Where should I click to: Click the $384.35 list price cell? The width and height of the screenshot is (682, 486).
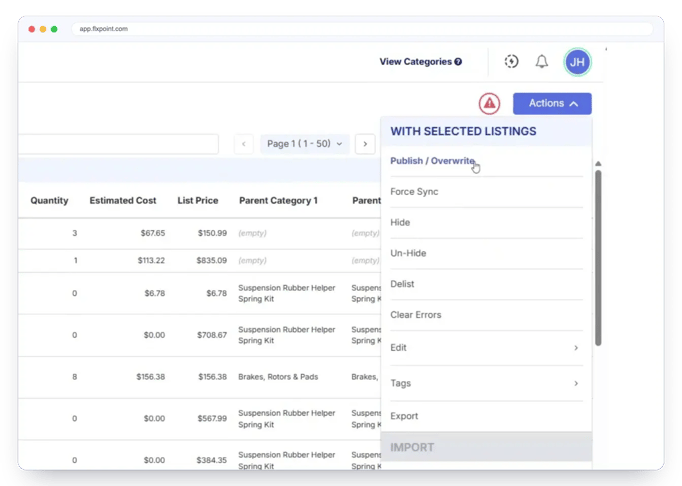[x=212, y=460]
